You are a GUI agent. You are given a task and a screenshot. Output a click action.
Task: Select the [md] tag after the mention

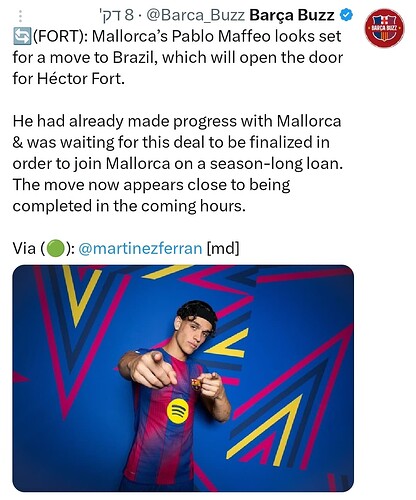point(223,249)
